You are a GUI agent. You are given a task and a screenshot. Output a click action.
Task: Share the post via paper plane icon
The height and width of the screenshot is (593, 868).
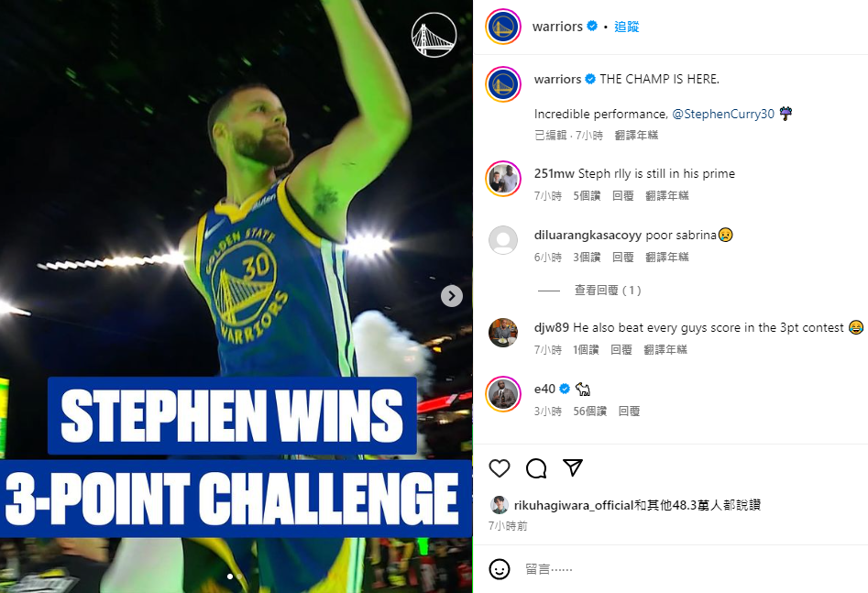click(x=572, y=467)
